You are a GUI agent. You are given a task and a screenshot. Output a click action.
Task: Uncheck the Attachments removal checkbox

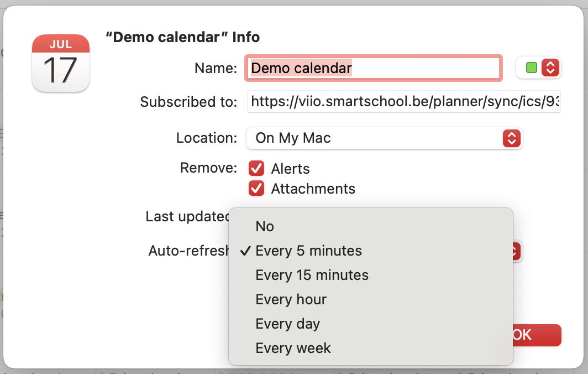(256, 189)
